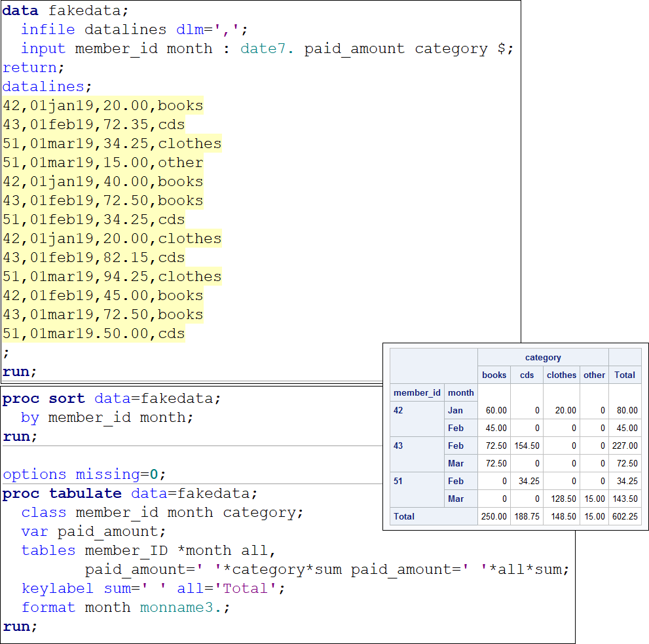Click the 'books' column header
This screenshot has height=644, width=649.
click(x=494, y=375)
